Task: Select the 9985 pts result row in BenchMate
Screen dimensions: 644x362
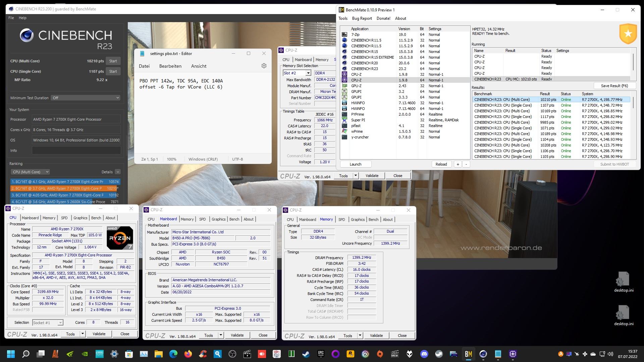Action: click(552, 122)
